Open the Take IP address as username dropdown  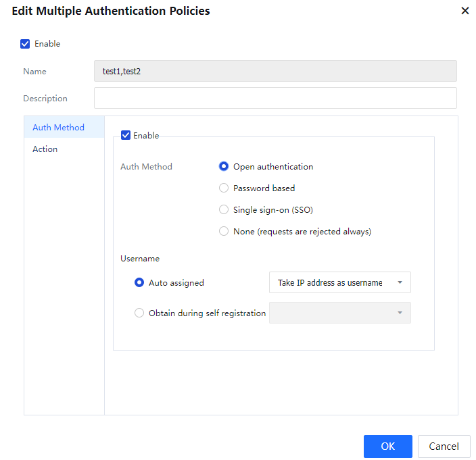pos(339,283)
